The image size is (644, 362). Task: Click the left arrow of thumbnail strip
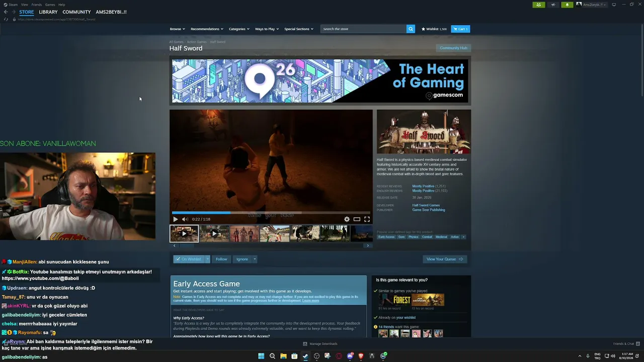click(174, 245)
